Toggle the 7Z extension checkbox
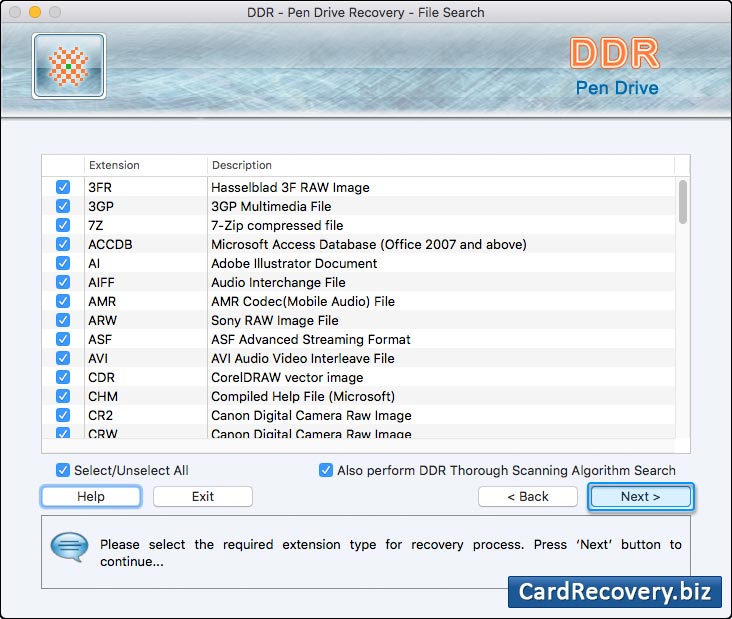This screenshot has width=732, height=619. [x=63, y=225]
